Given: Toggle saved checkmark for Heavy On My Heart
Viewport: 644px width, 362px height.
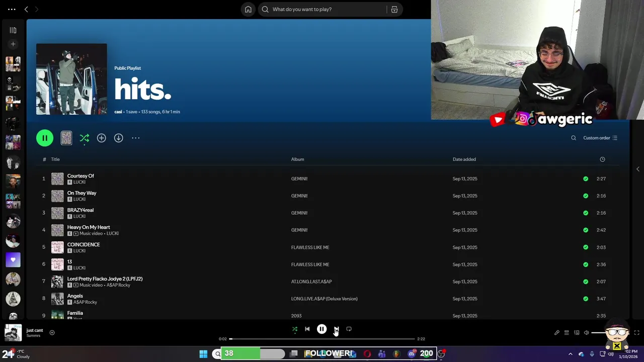Looking at the screenshot, I should 586,230.
